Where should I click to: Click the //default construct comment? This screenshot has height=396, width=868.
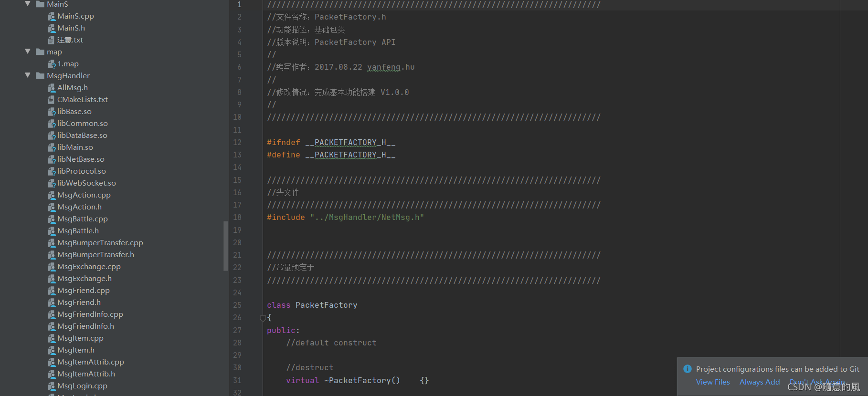pos(331,343)
